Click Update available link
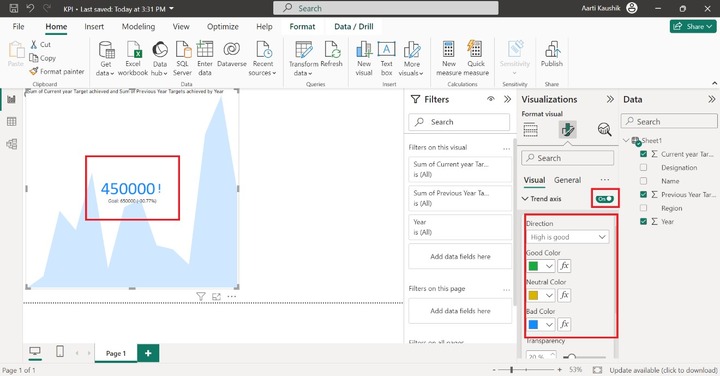 (663, 370)
